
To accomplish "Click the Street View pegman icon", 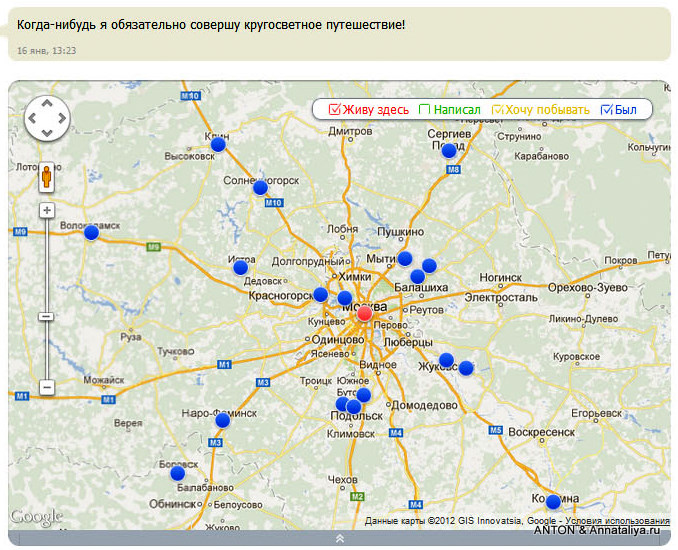I will click(46, 177).
